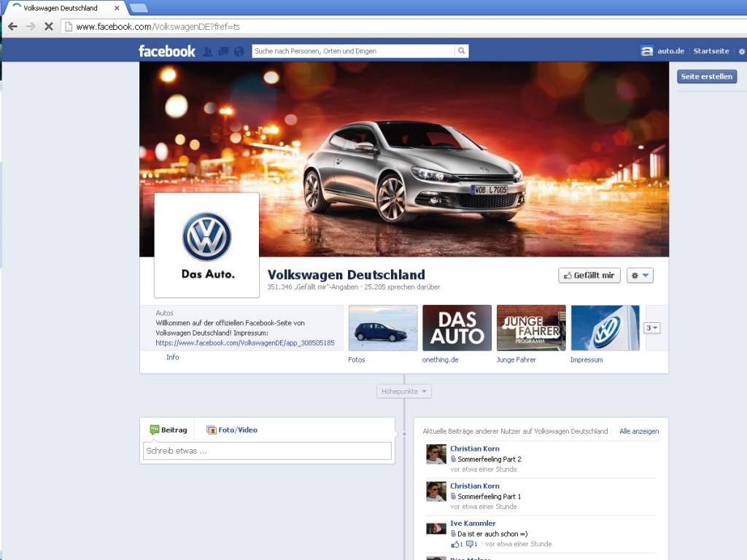Click comment count icon on Ive Kammler post
This screenshot has width=747, height=560.
click(x=471, y=544)
